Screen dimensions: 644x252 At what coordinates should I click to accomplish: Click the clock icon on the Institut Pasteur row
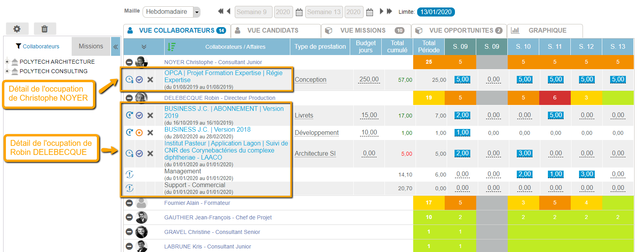129,153
